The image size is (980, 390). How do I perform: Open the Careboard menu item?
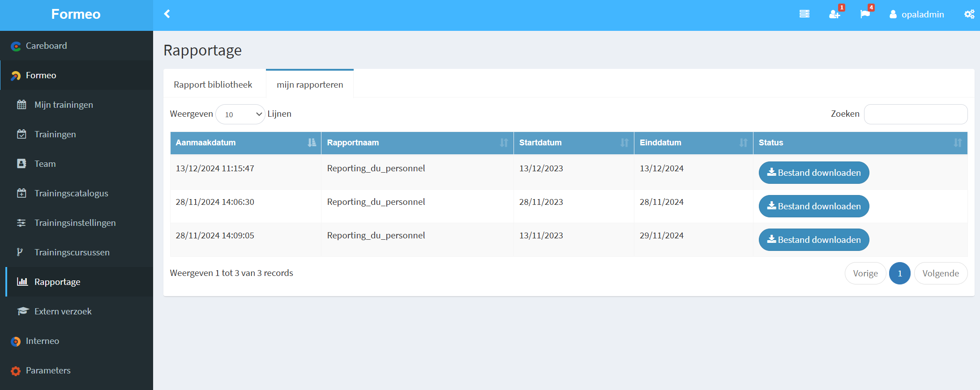click(77, 46)
